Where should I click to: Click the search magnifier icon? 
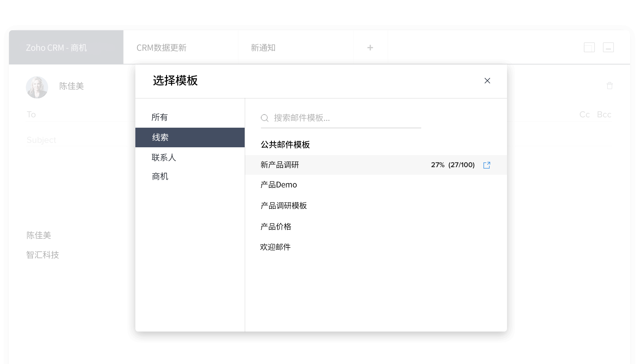(x=265, y=118)
